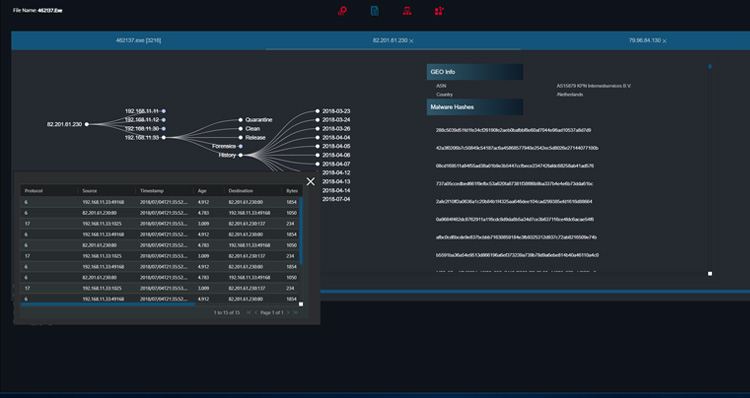Switch to the 79.96.84.130 tab
The height and width of the screenshot is (398, 750).
(x=644, y=41)
